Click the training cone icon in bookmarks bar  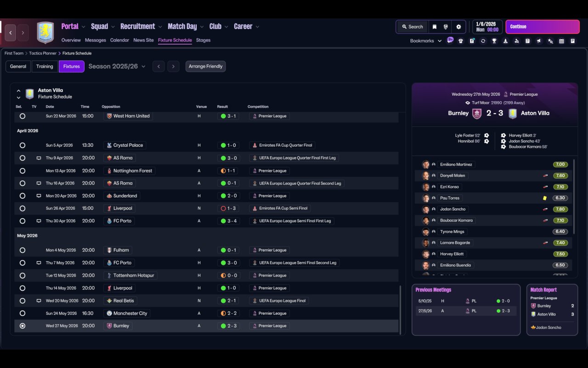tap(505, 41)
